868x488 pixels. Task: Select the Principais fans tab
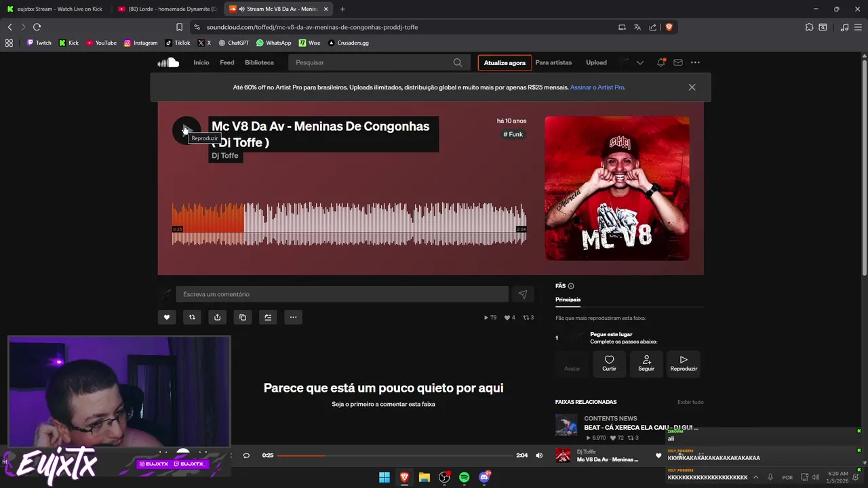click(568, 300)
